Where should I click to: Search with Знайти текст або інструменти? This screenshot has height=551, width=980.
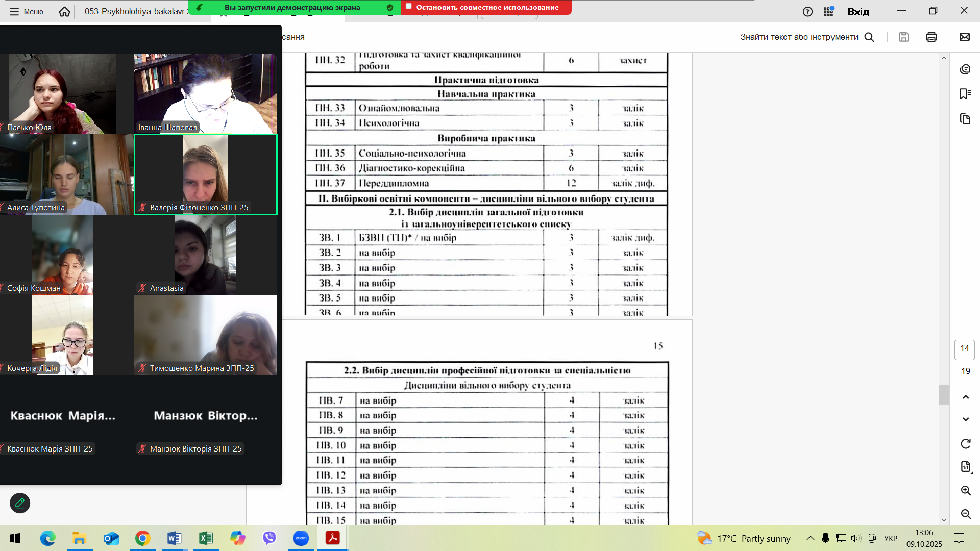point(807,37)
